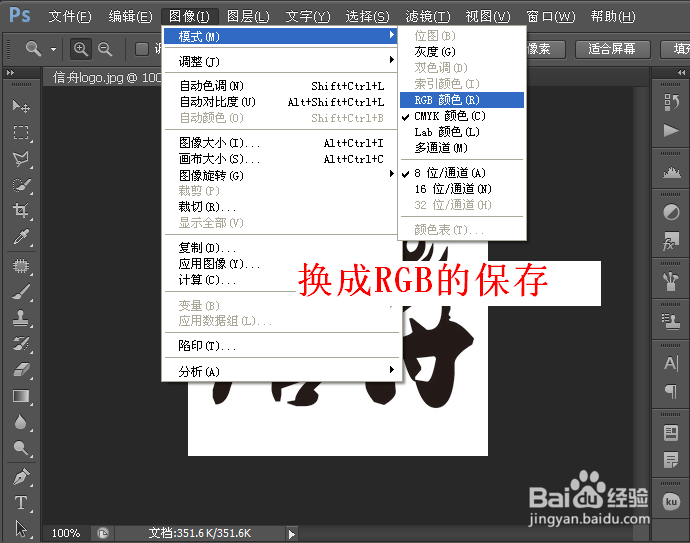Select the Eraser tool
This screenshot has width=690, height=543.
tap(21, 370)
